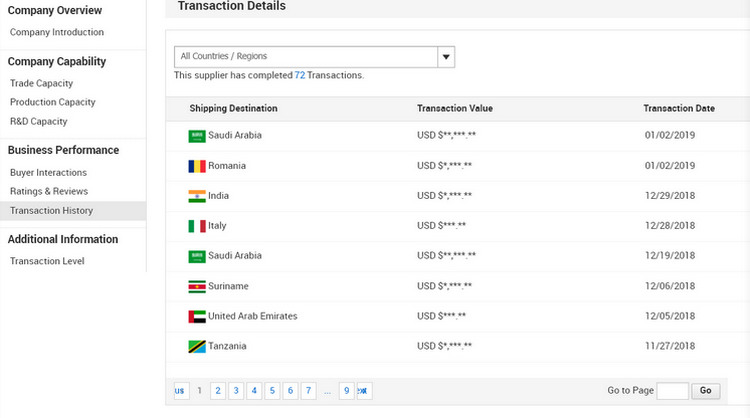
Task: Jump to page 9 in pagination
Action: [x=345, y=390]
